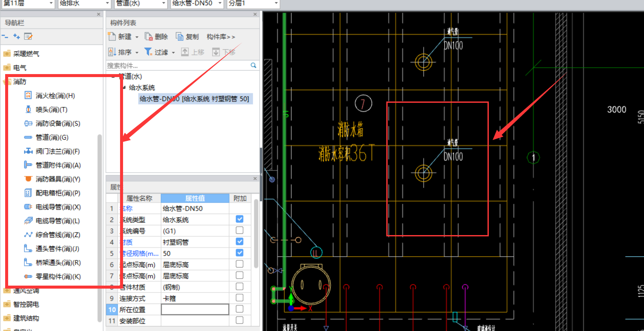Image resolution: width=644 pixels, height=331 pixels.
Task: Collapse the 给水系统 tree node
Action: [x=124, y=88]
